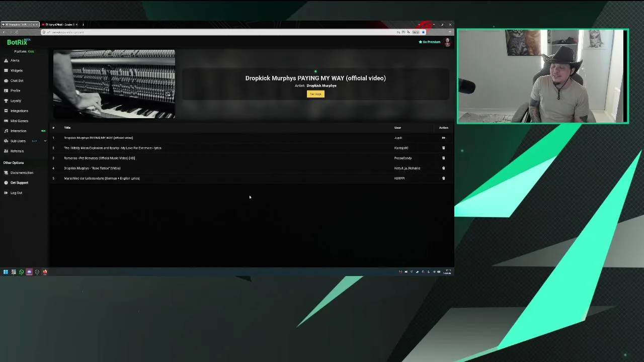The width and height of the screenshot is (644, 362).
Task: Select 'Dropkick Murphys - Rose Tattoo' row
Action: [251, 168]
